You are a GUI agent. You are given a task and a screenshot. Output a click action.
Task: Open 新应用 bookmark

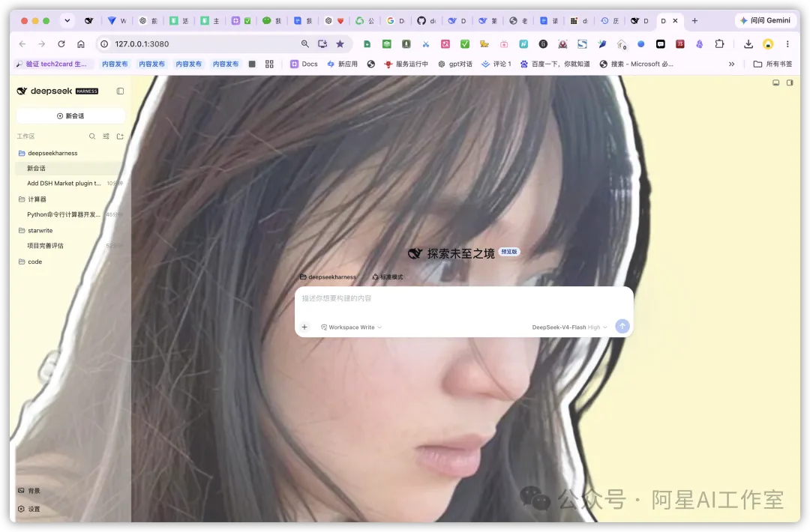(343, 64)
